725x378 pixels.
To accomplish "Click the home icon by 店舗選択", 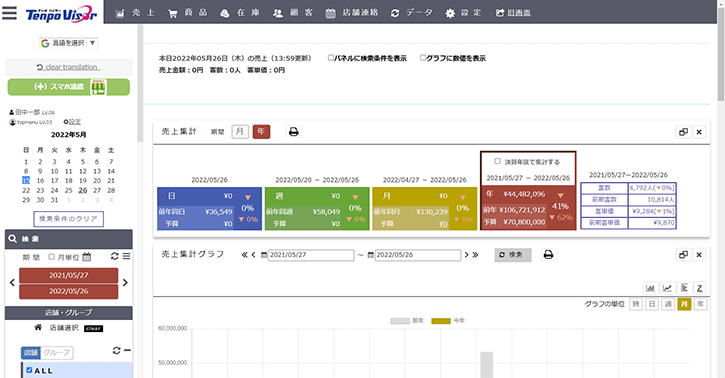I will (x=38, y=328).
